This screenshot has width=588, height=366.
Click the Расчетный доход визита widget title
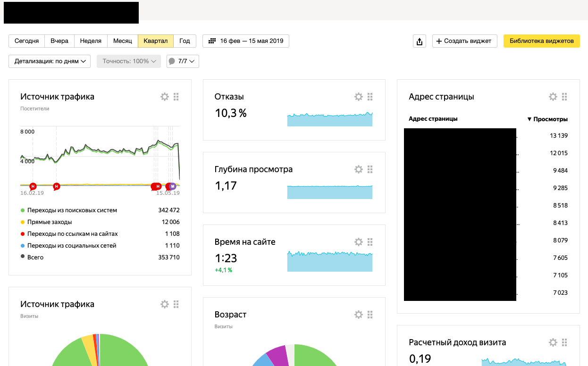click(457, 342)
